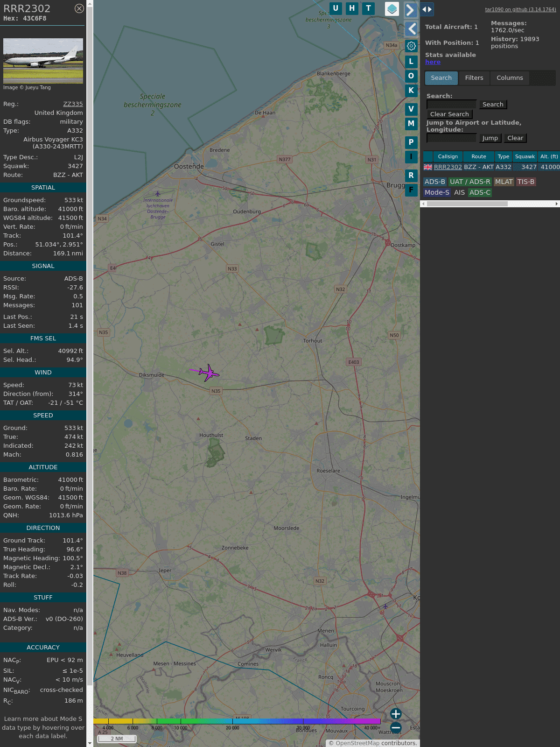Open the map layer switcher icon
This screenshot has width=560, height=747.
[392, 9]
